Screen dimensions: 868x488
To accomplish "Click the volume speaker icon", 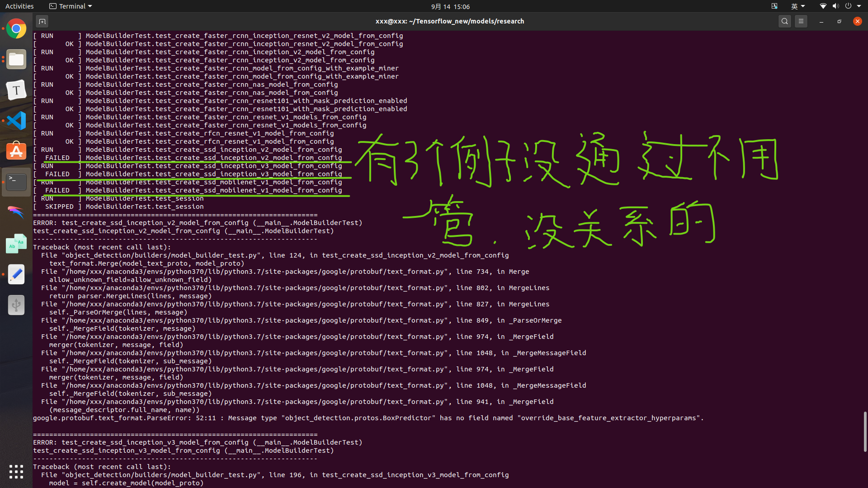I will (x=835, y=6).
